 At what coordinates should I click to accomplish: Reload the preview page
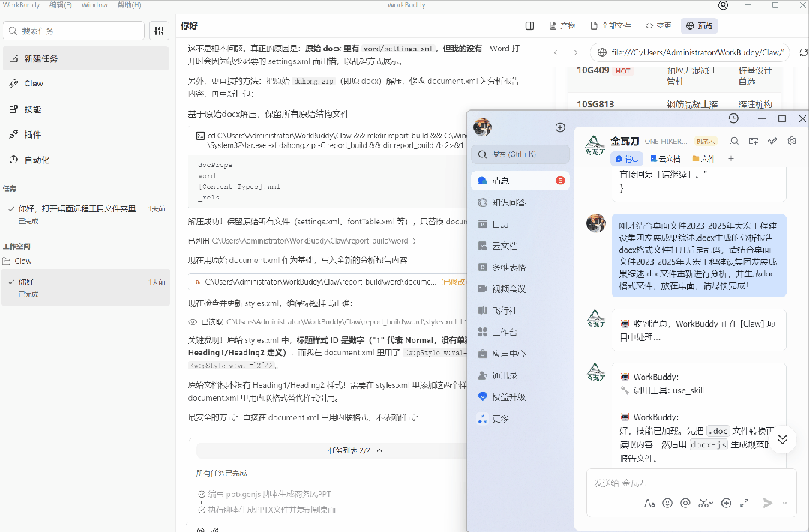(803, 52)
